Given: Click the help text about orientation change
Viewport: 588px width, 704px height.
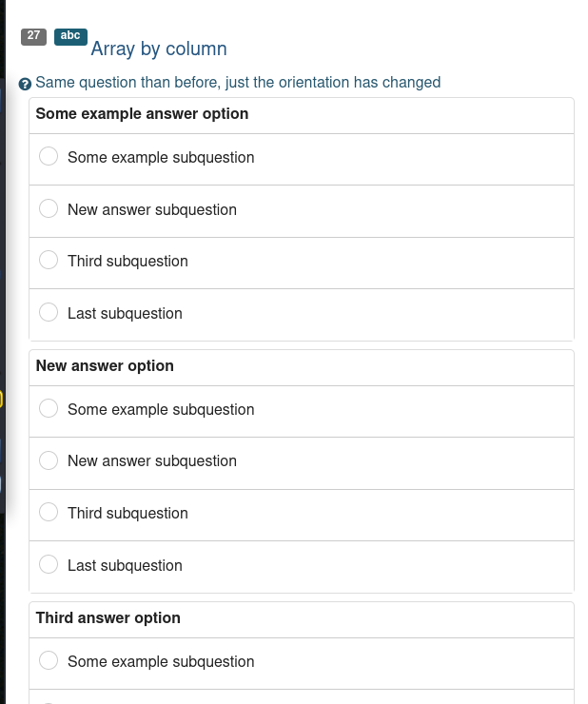Looking at the screenshot, I should pos(238,83).
